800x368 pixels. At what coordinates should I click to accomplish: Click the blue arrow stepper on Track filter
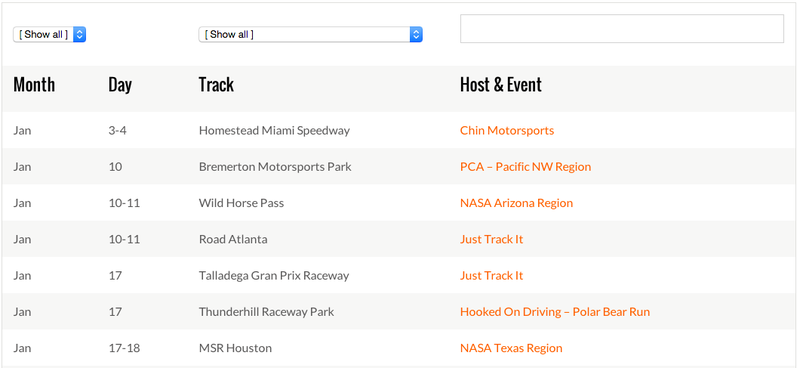416,34
